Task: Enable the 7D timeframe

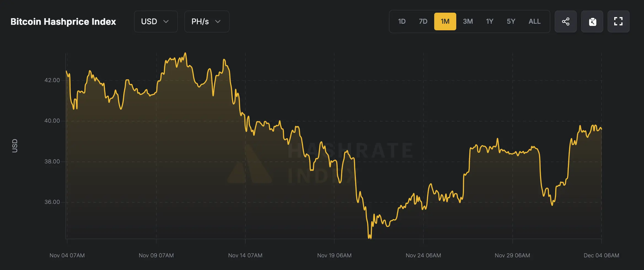Action: [x=423, y=21]
